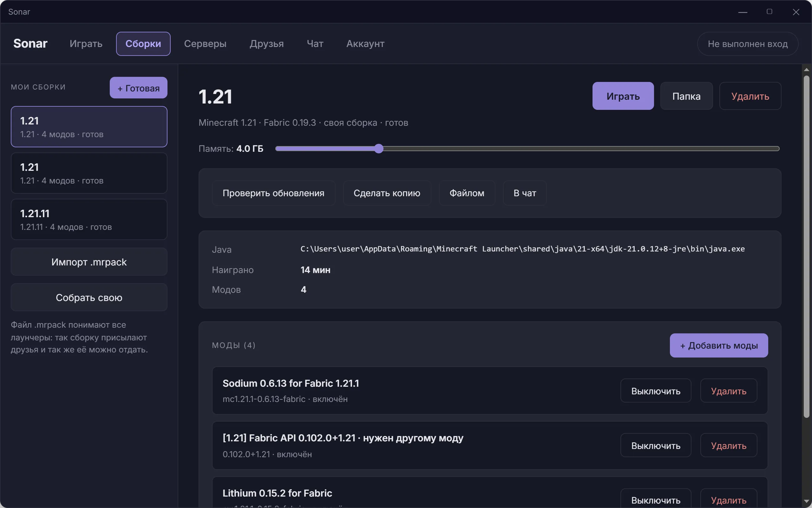Screen dimensions: 812x508
Task: Open the Чат tab
Action: [315, 44]
